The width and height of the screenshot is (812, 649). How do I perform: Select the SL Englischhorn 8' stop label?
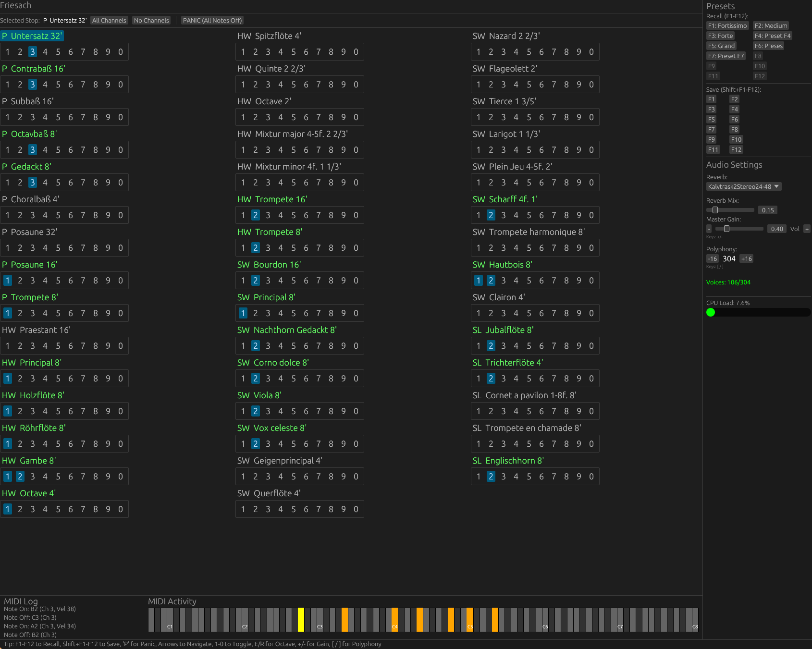click(508, 460)
